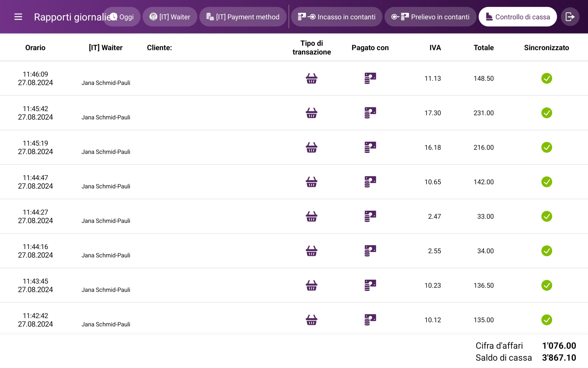Click synced checkmark for 136.50 transaction
Viewport: 588px width, 368px height.
point(547,286)
